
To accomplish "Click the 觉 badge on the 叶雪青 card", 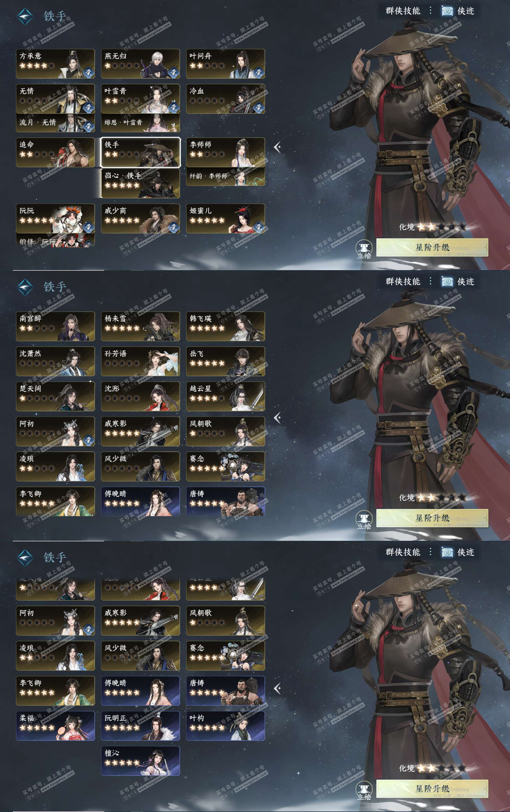I will click(x=173, y=107).
